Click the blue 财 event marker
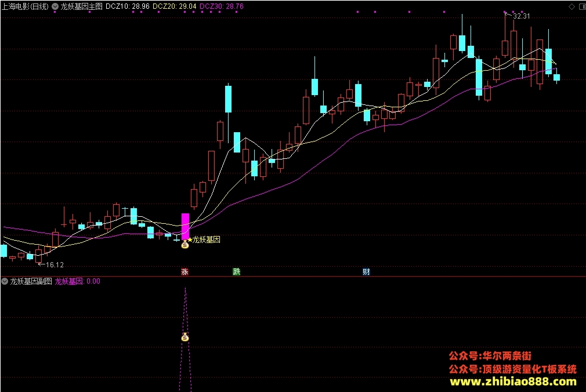586x392 pixels. 366,271
